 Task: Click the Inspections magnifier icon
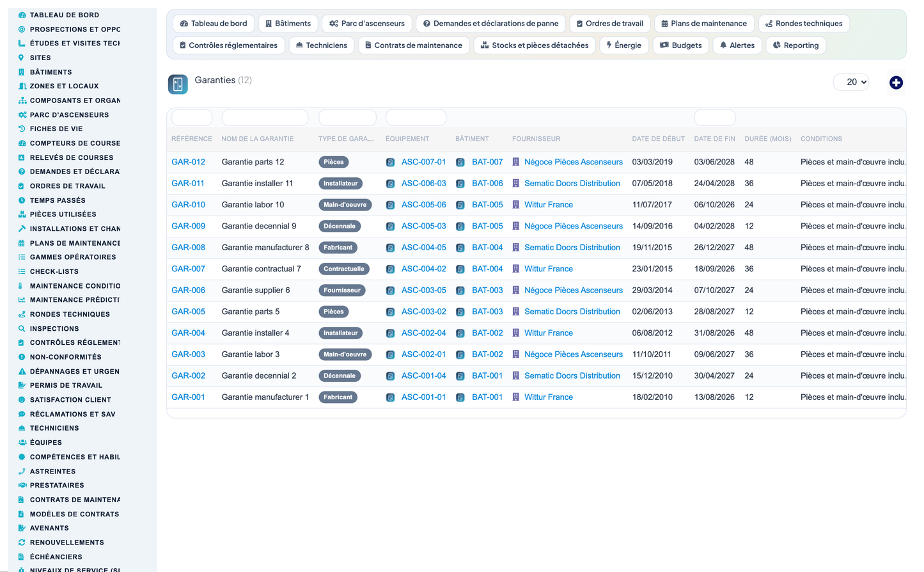click(22, 329)
